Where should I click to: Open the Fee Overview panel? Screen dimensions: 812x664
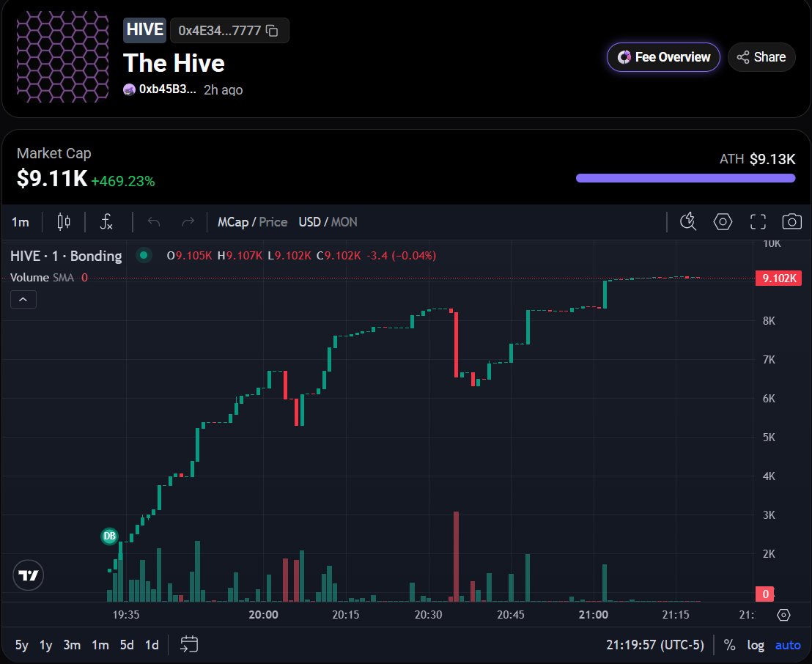point(663,57)
